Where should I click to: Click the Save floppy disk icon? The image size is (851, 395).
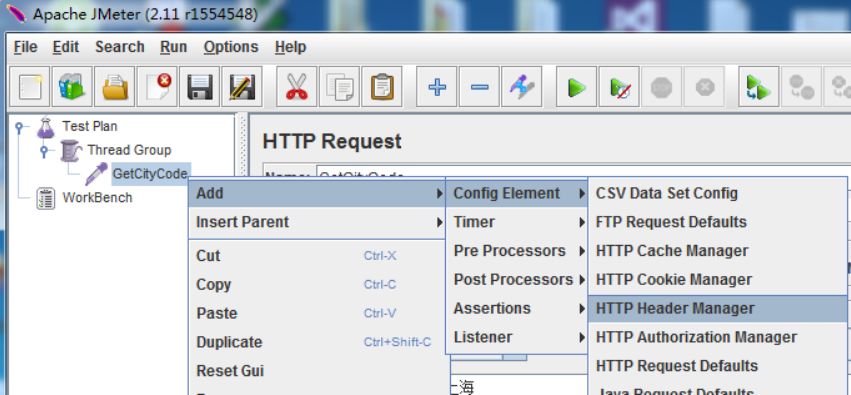point(199,87)
